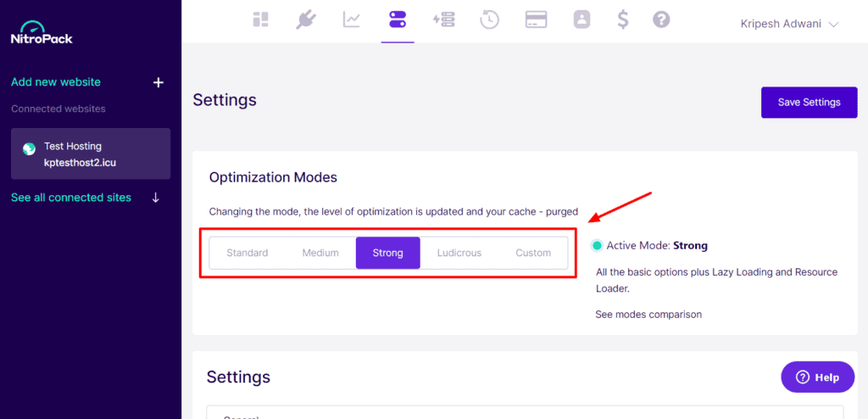
Task: Click the lightning server cache icon
Action: (443, 20)
